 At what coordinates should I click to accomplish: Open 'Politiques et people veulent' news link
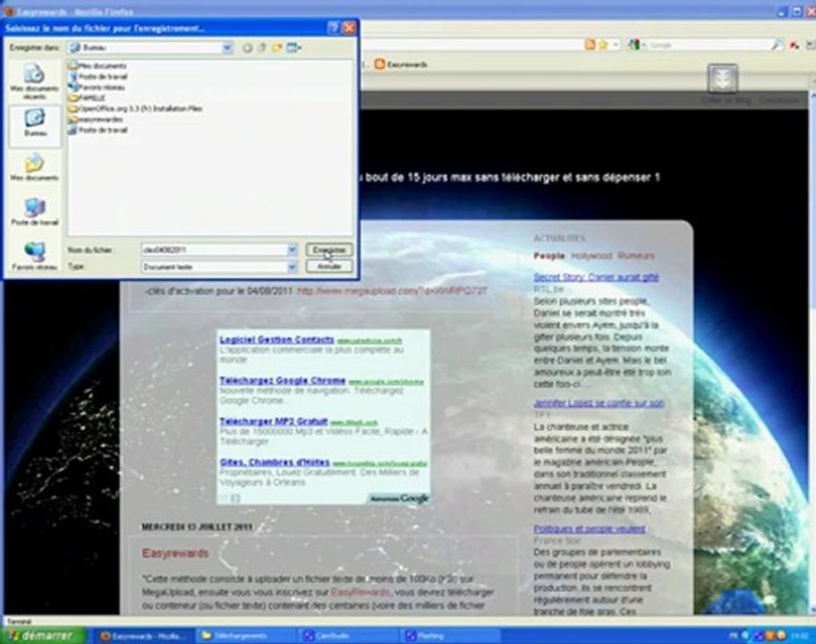point(590,529)
